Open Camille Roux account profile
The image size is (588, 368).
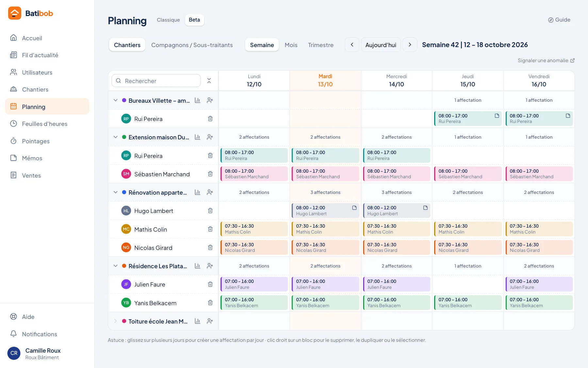point(47,354)
